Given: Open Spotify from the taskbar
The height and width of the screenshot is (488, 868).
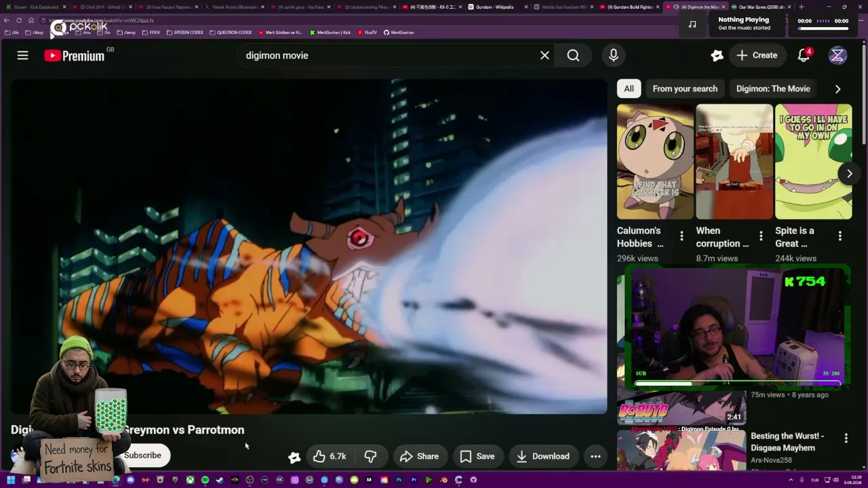Looking at the screenshot, I should tap(205, 480).
